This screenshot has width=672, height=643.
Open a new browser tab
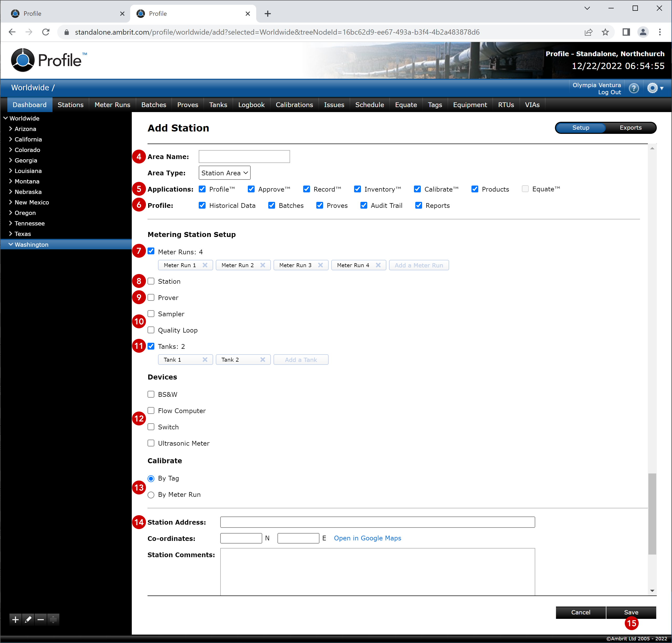(x=268, y=13)
